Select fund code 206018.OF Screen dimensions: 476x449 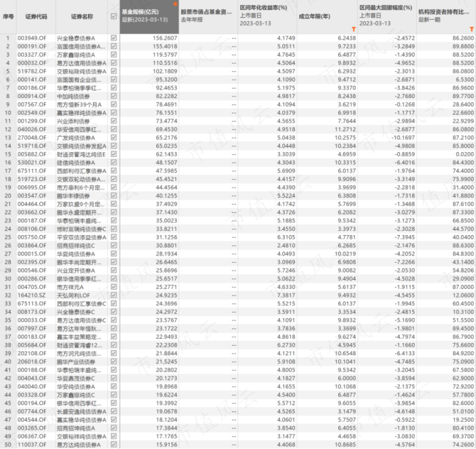click(32, 362)
